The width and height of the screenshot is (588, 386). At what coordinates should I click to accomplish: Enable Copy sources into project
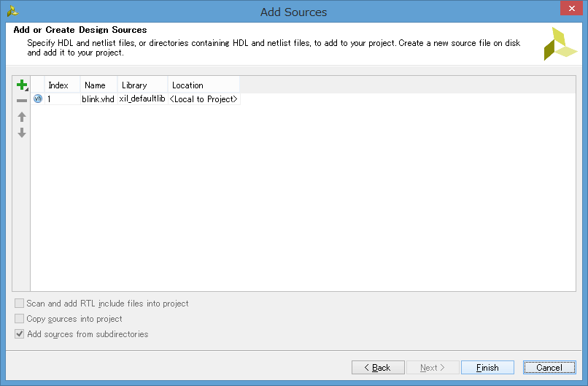click(20, 319)
